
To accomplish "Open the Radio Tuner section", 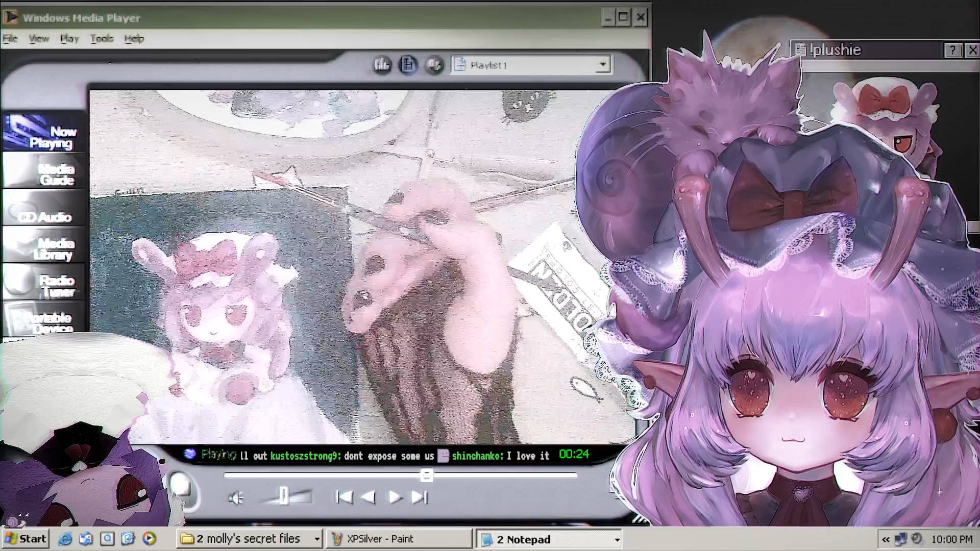I will [45, 286].
